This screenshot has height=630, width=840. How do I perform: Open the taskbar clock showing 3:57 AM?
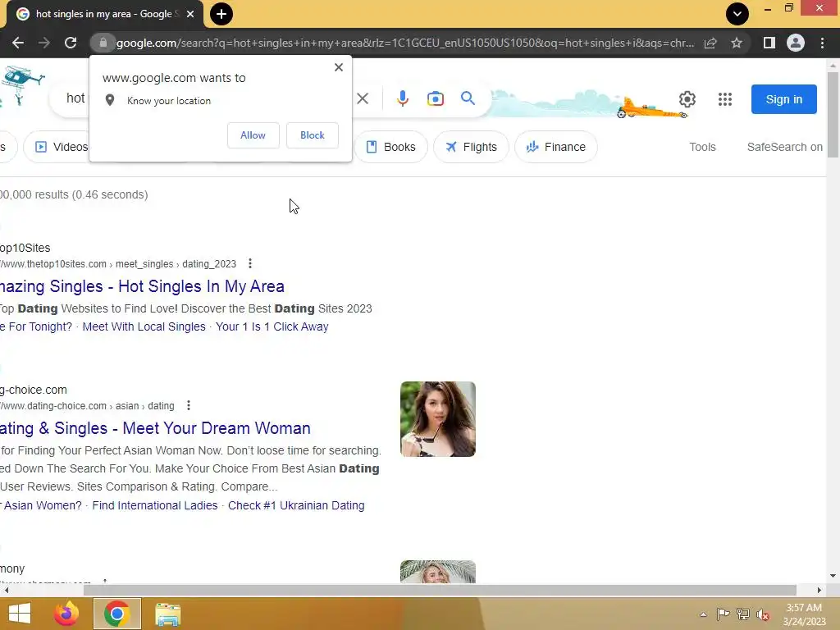[804, 614]
